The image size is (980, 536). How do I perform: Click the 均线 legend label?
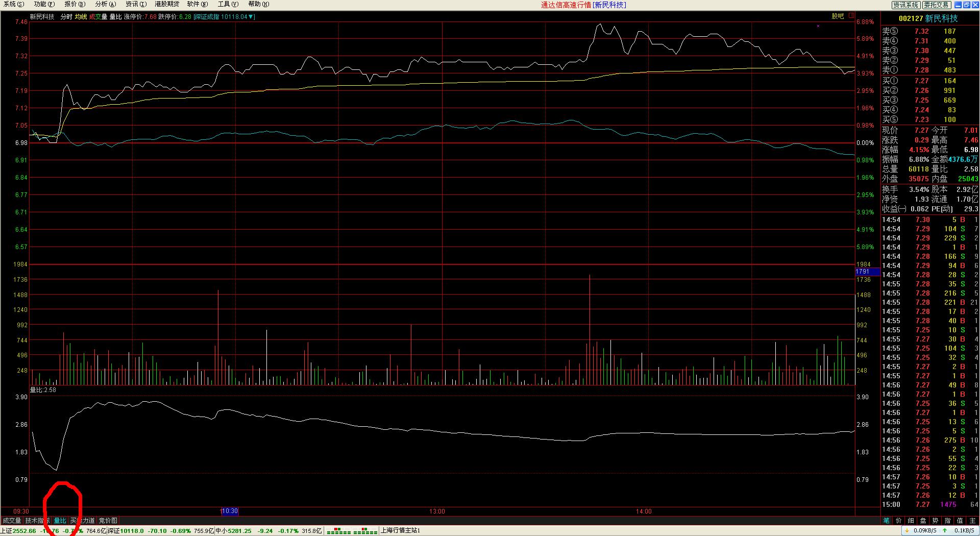[x=81, y=17]
